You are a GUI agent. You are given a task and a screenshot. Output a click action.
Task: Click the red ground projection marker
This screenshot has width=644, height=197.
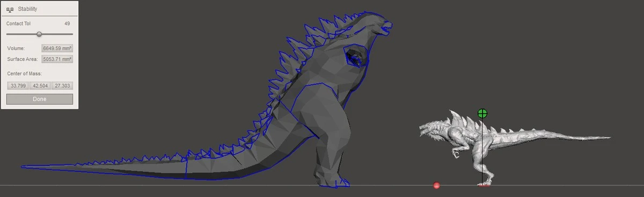pyautogui.click(x=437, y=186)
